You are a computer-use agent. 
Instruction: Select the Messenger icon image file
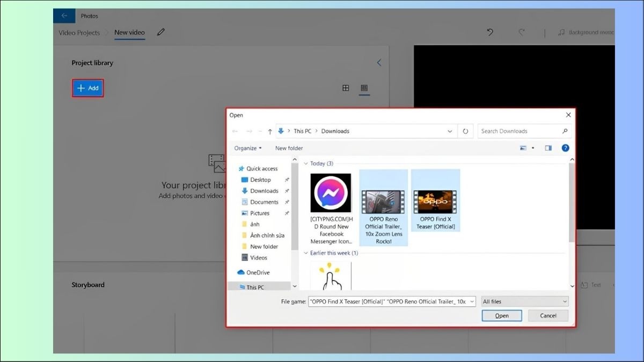point(331,209)
